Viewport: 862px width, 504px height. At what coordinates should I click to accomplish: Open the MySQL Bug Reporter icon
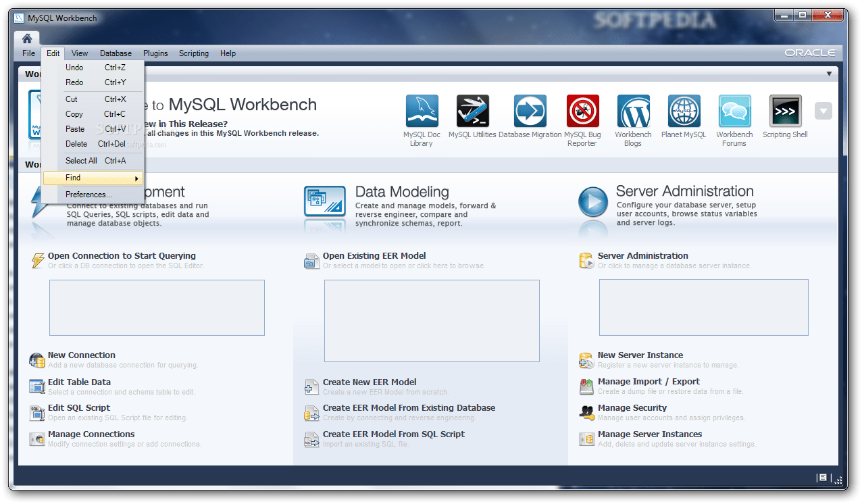(582, 111)
